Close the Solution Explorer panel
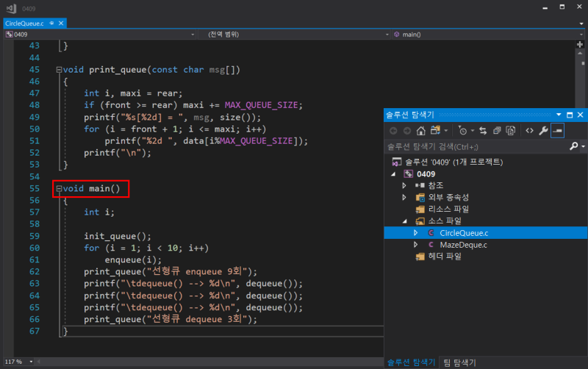 tap(580, 115)
